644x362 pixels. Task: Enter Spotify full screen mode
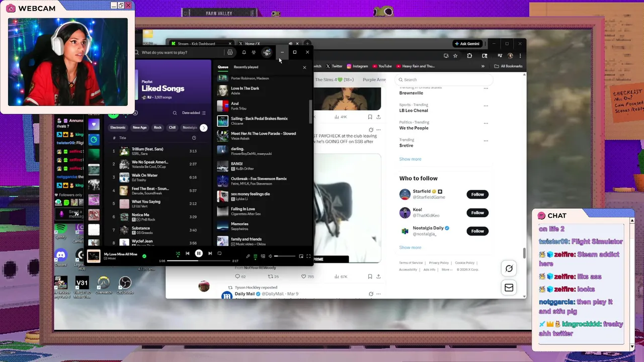click(x=308, y=256)
